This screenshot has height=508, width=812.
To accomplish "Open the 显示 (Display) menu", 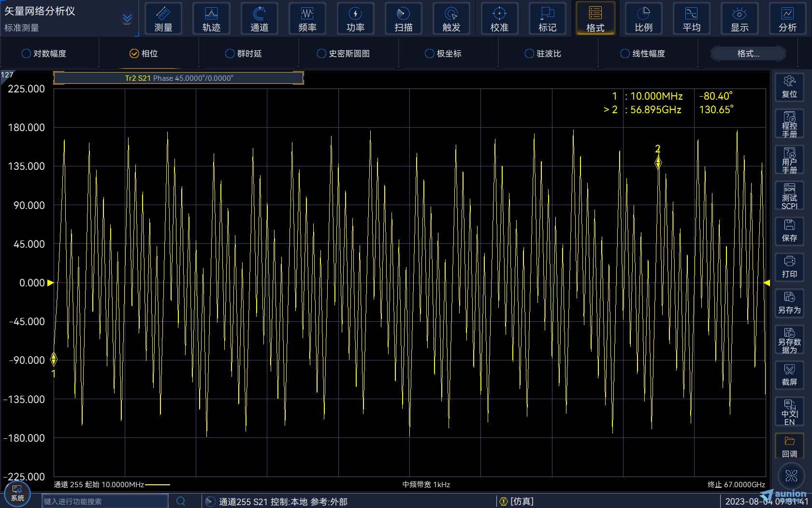I will point(739,18).
